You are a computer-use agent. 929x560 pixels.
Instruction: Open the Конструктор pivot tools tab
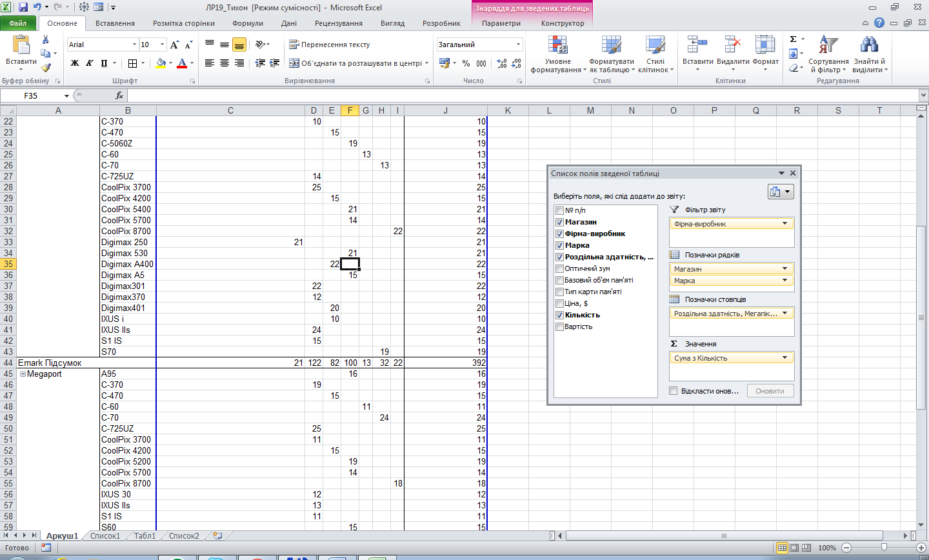click(563, 23)
